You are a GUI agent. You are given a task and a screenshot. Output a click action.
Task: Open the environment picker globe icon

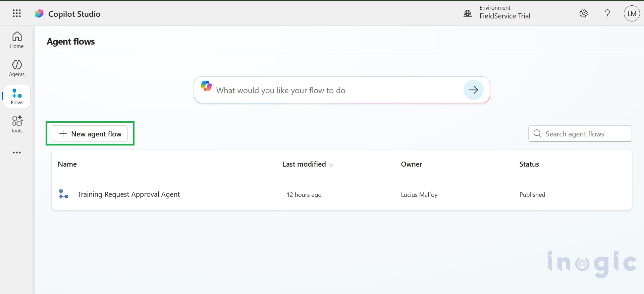pyautogui.click(x=468, y=13)
